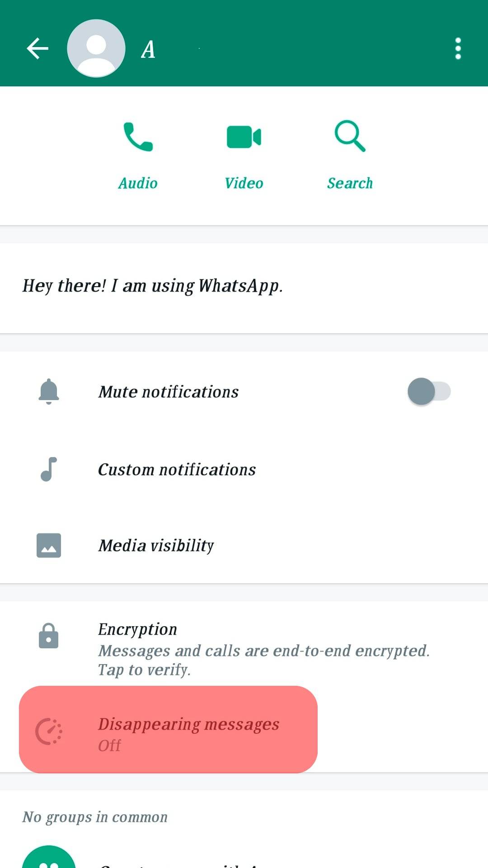Open Media visibility option
Screen dimensions: 488x868
244,546
